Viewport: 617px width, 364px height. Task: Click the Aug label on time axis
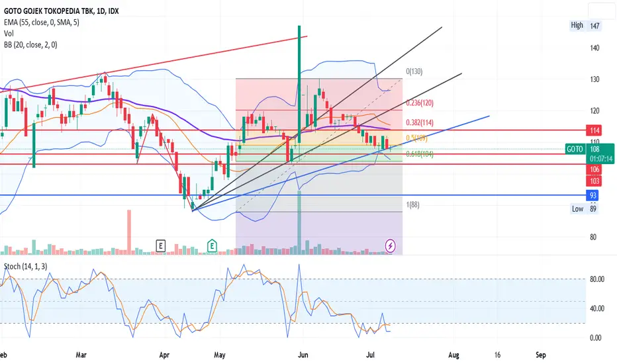click(x=453, y=355)
